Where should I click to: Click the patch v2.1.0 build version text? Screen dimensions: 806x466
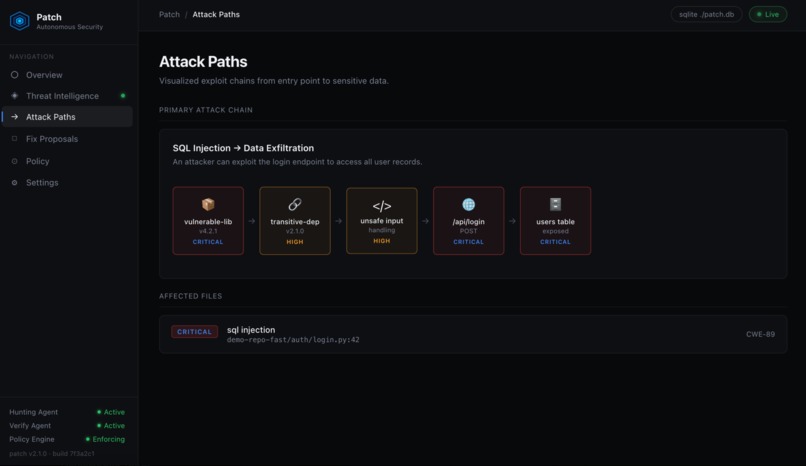pos(52,454)
